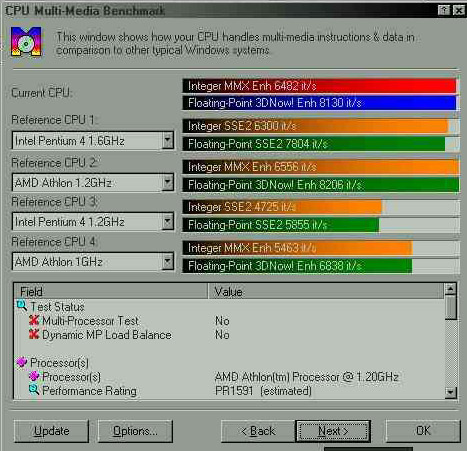
Task: Click the 'Reference CPU 3:' label
Action: tap(54, 202)
